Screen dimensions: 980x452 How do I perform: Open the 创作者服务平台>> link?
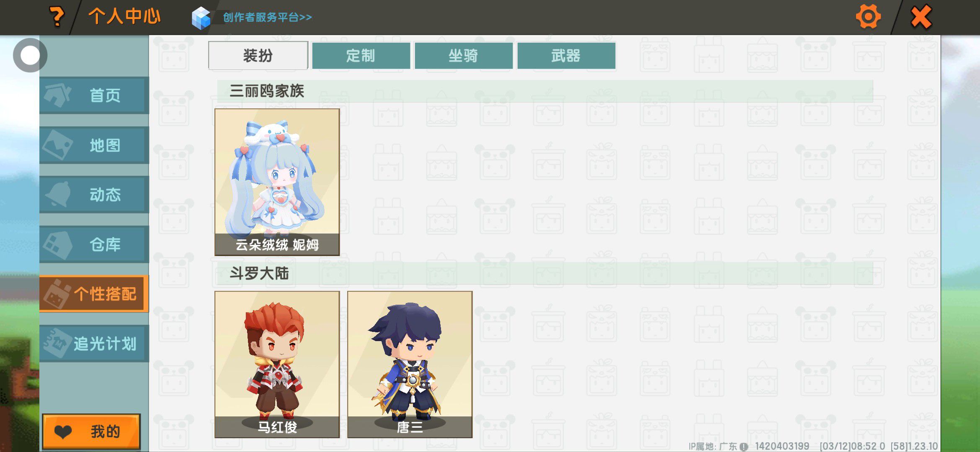coord(267,17)
